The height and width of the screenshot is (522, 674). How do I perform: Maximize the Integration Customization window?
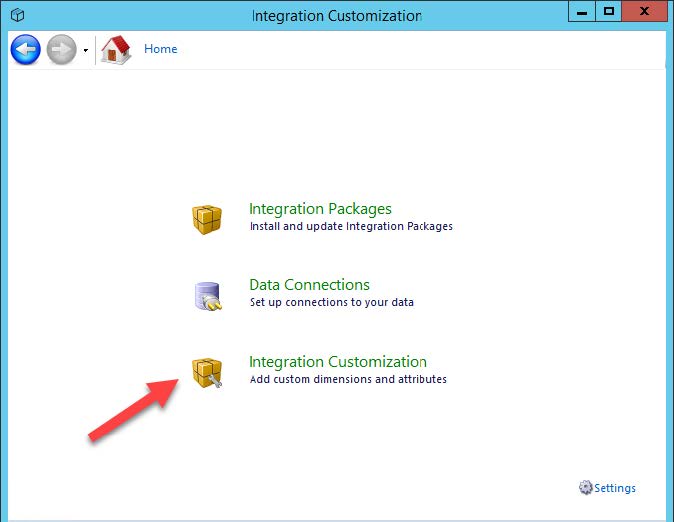point(609,13)
